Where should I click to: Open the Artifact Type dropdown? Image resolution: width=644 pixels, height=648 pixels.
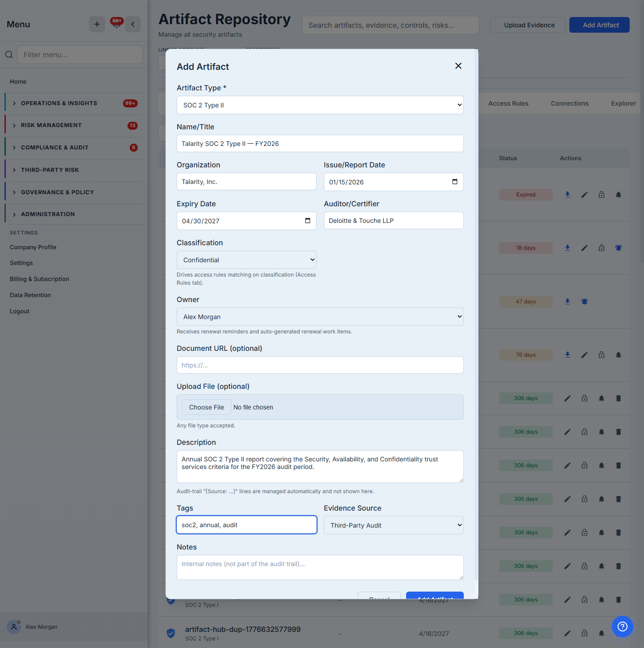320,105
